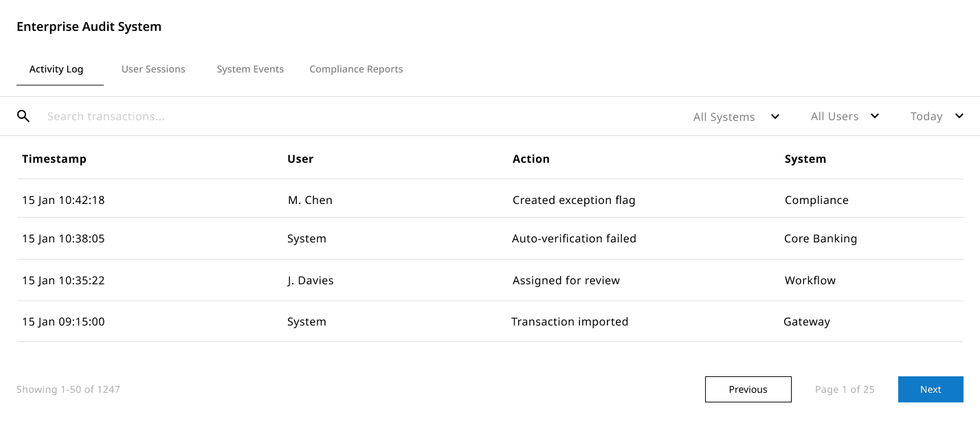Image resolution: width=980 pixels, height=434 pixels.
Task: Open the User Sessions tab
Action: tap(153, 69)
